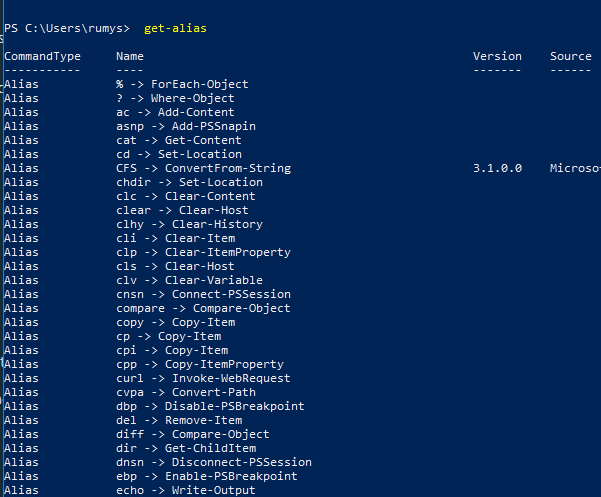Click the curl -> Invoke-WebRequest row
Viewport: 601px width, 497px height.
pyautogui.click(x=203, y=379)
